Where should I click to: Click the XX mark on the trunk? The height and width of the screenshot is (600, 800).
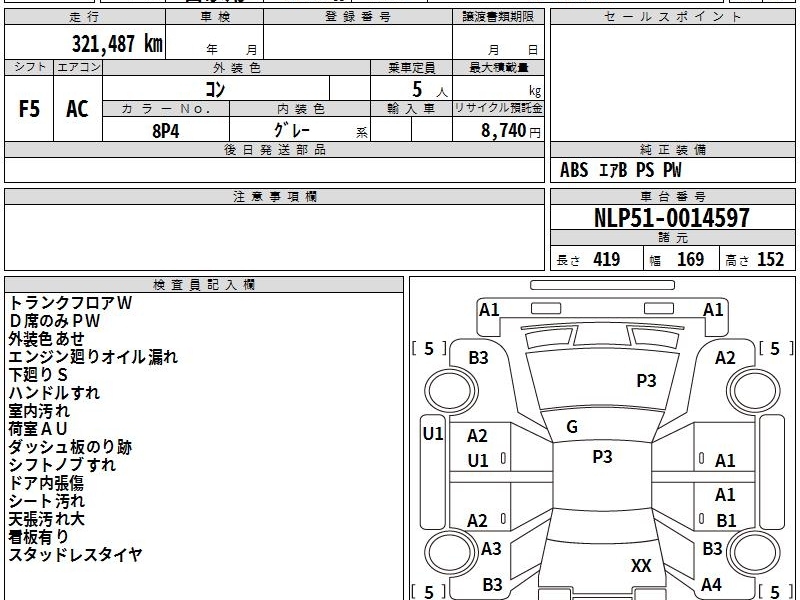pos(641,565)
